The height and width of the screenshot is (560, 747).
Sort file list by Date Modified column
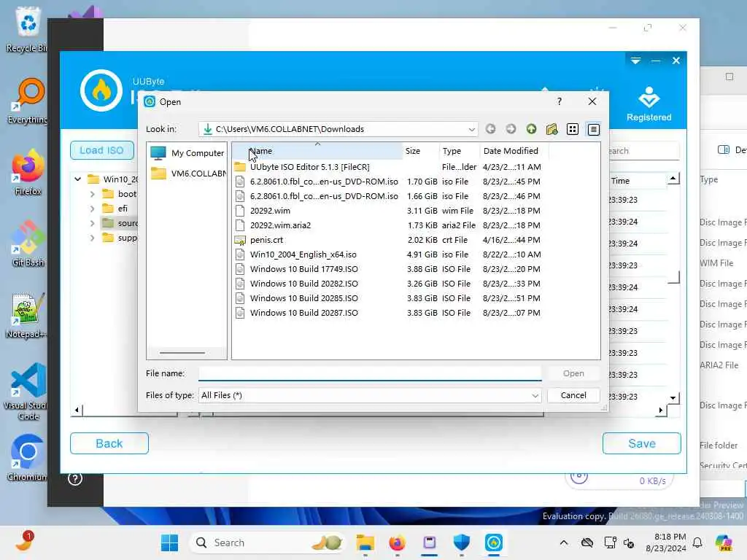[x=514, y=151]
